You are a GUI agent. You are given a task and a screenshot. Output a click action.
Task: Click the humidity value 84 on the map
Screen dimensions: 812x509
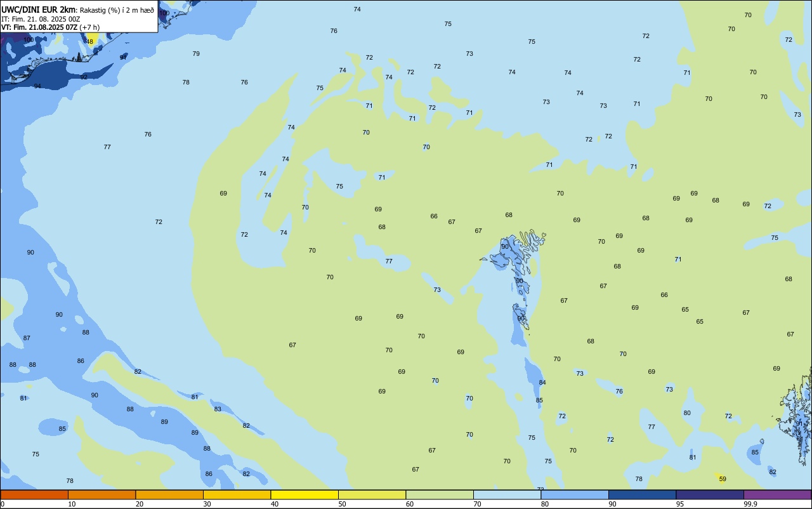pos(542,383)
